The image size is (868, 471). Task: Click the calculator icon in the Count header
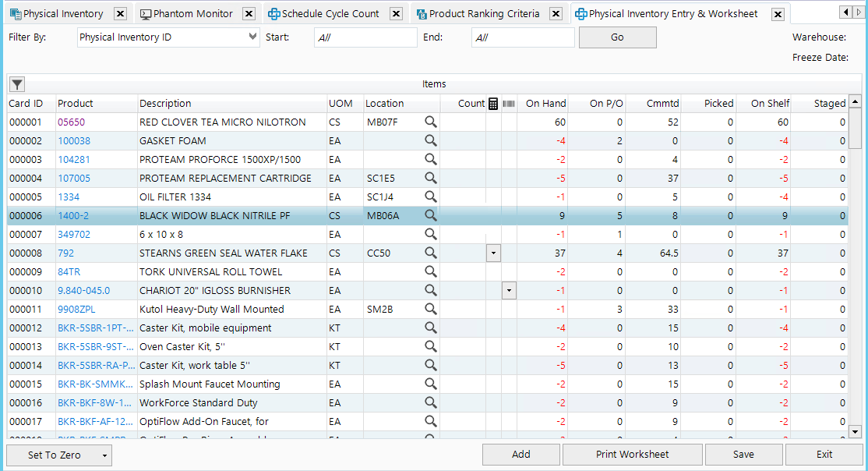[493, 104]
